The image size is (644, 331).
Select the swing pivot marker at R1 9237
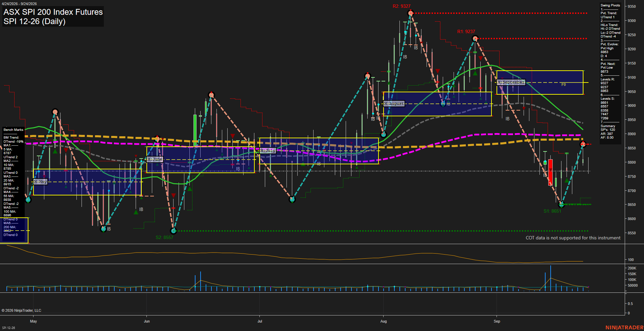pyautogui.click(x=475, y=39)
